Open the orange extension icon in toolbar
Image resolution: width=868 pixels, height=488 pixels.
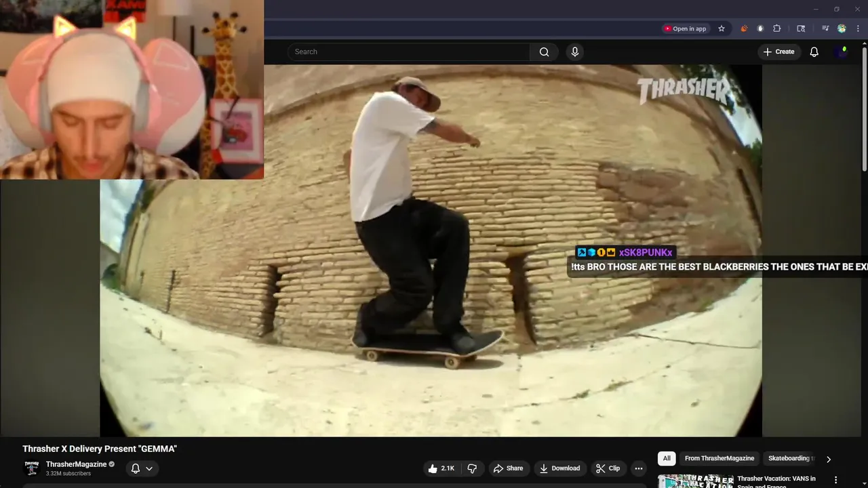[x=744, y=28]
